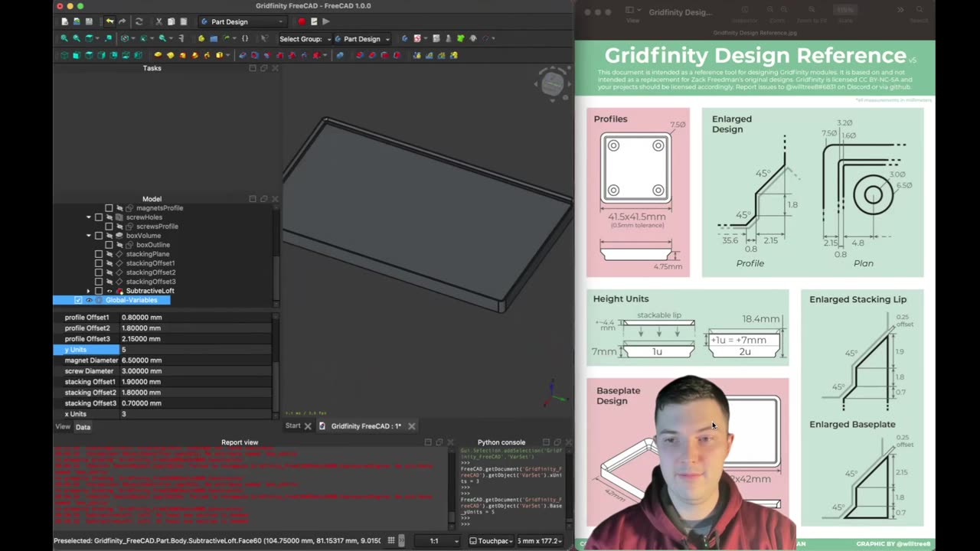Switch to the Start tab
The width and height of the screenshot is (980, 551).
point(292,425)
